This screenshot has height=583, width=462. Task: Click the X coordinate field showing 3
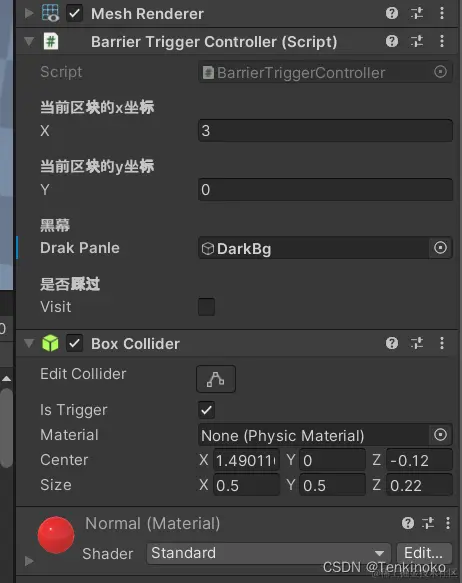(326, 131)
